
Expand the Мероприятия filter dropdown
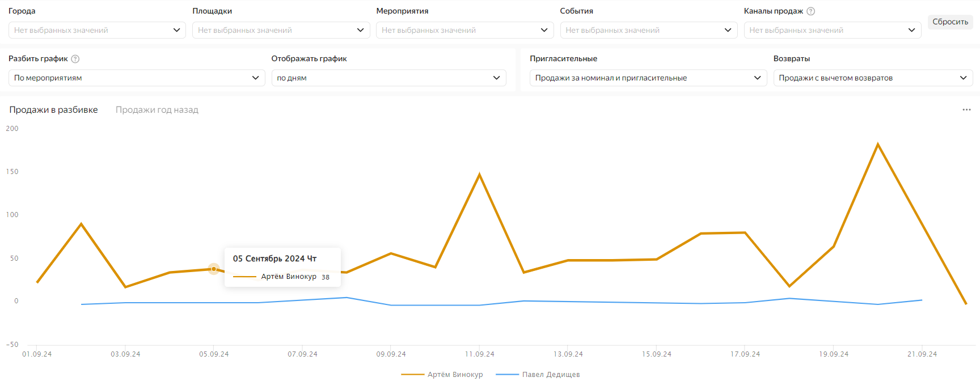pos(464,30)
